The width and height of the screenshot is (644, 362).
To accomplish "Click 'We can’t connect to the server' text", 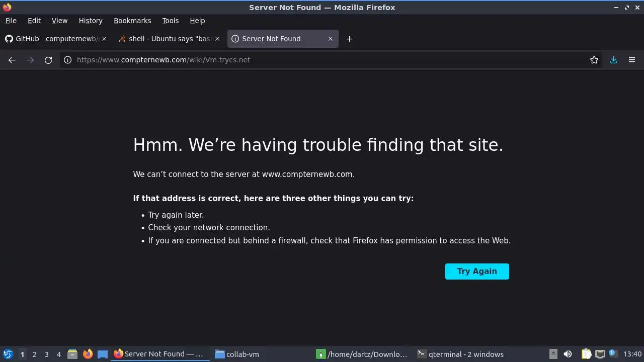I will tap(244, 174).
